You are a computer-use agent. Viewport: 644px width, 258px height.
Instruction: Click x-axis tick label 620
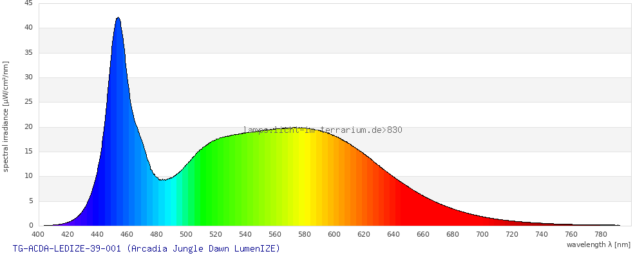click(x=364, y=235)
